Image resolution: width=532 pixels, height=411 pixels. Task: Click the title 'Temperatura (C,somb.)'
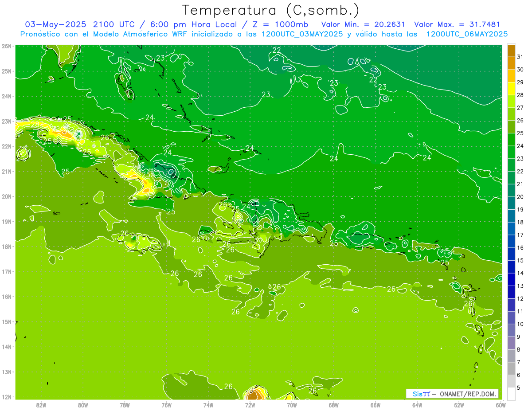(x=271, y=10)
